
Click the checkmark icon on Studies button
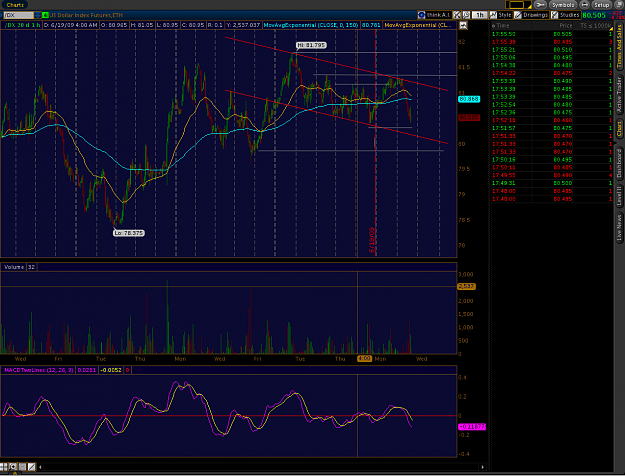point(554,15)
